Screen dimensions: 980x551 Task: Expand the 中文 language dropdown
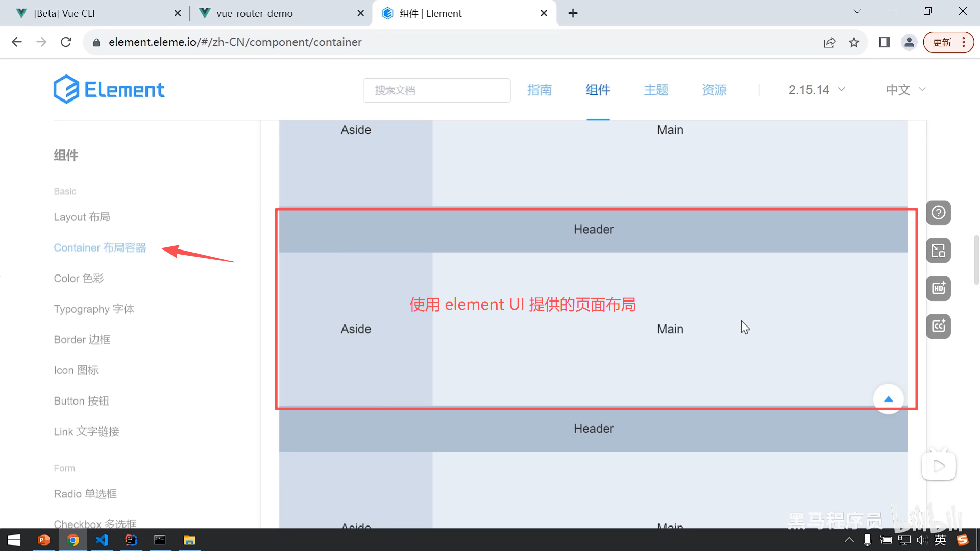point(905,90)
